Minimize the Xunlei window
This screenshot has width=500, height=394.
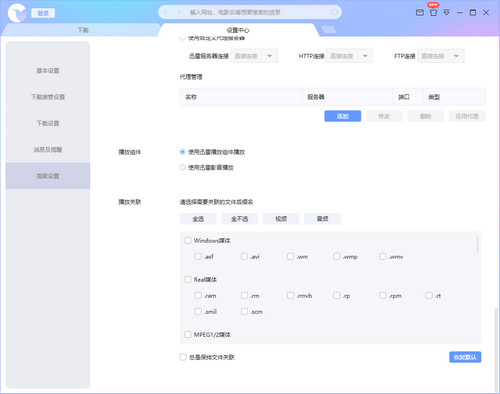click(460, 13)
